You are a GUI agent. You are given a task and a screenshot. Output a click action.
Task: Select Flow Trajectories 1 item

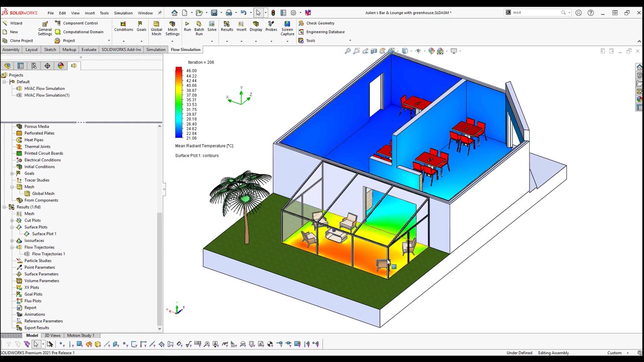48,254
